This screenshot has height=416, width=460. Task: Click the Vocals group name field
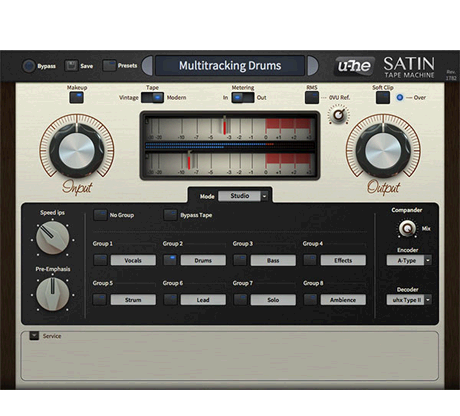pyautogui.click(x=133, y=260)
